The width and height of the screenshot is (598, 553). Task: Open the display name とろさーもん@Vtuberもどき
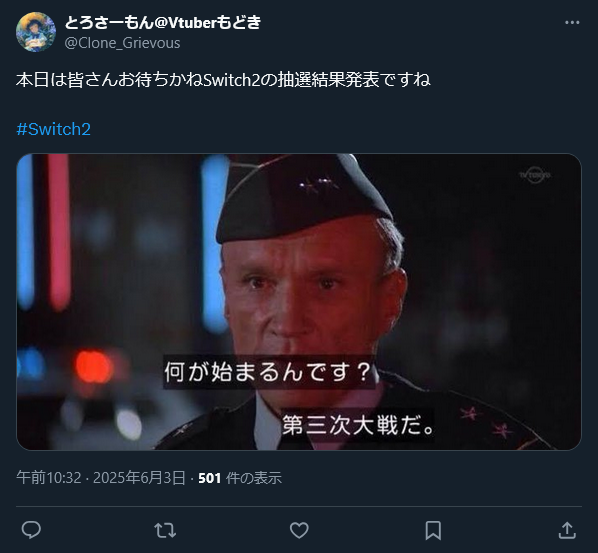163,23
